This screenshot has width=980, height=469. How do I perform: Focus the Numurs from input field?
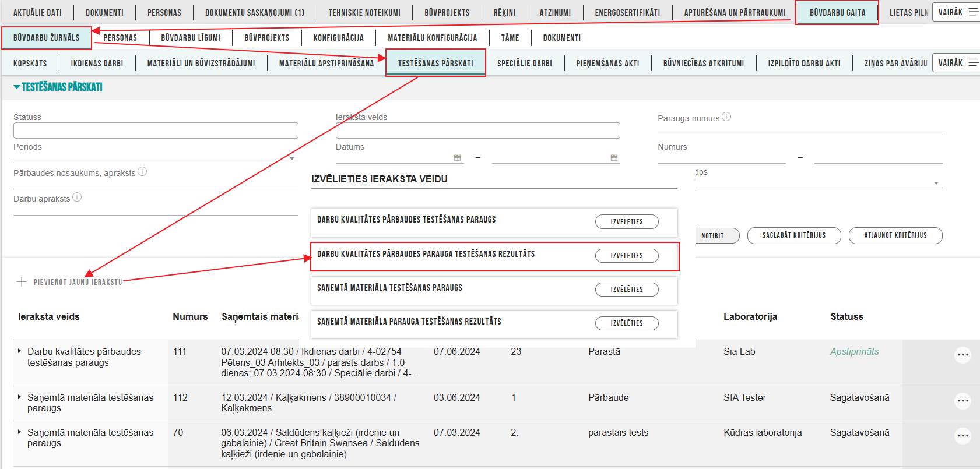[x=722, y=157]
